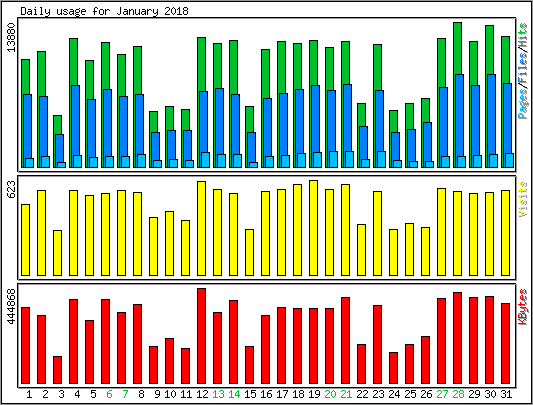Screen dimensions: 533x405
Task: Click the cyan "Pages" legend word
Action: click(522, 104)
